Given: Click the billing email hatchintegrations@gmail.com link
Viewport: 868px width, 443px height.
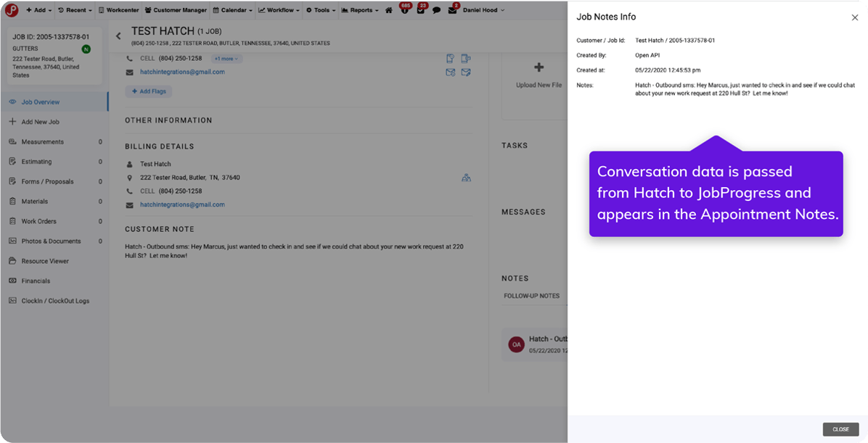Looking at the screenshot, I should coord(182,205).
